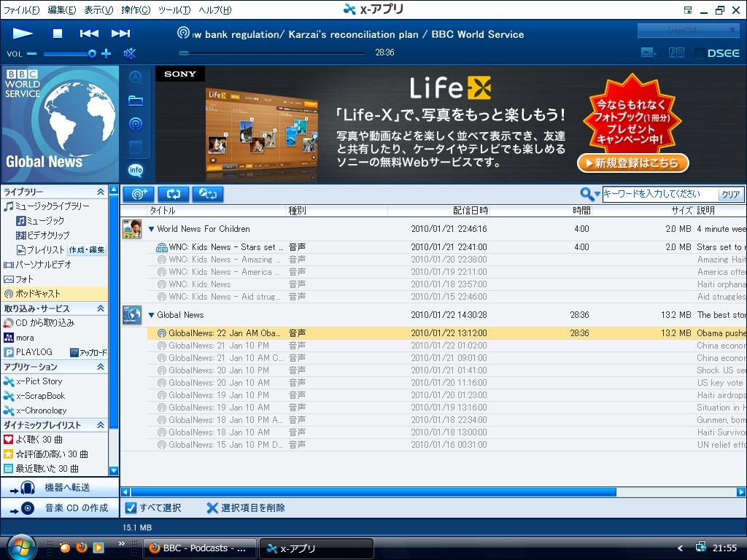The image size is (747, 560).
Task: Click the add podcast toolbar button
Action: [139, 194]
